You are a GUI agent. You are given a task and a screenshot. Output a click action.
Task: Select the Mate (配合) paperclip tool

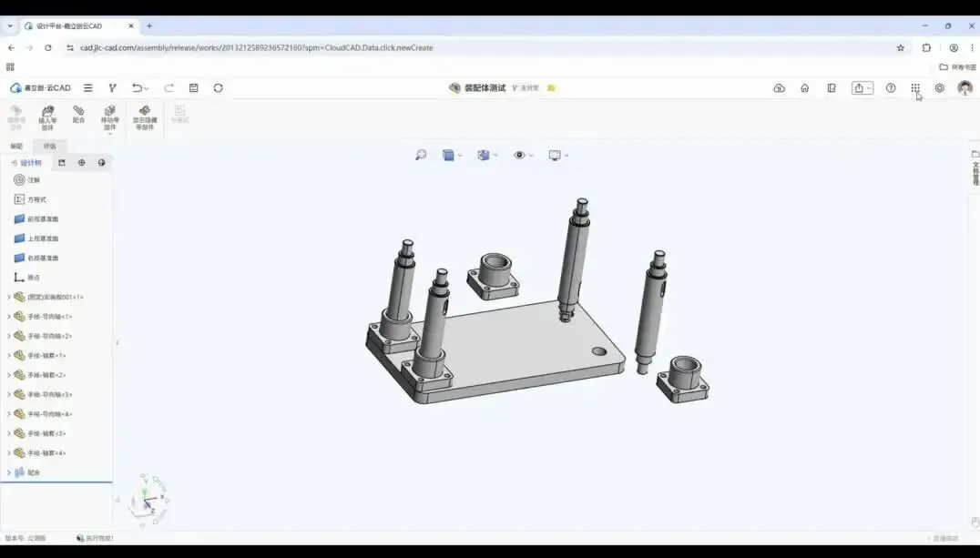click(x=78, y=114)
